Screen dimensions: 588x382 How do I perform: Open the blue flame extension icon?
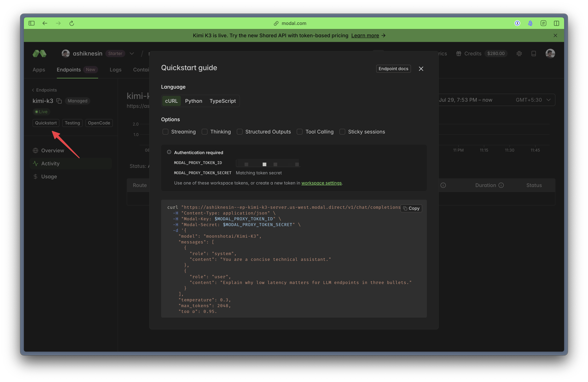[x=530, y=23]
